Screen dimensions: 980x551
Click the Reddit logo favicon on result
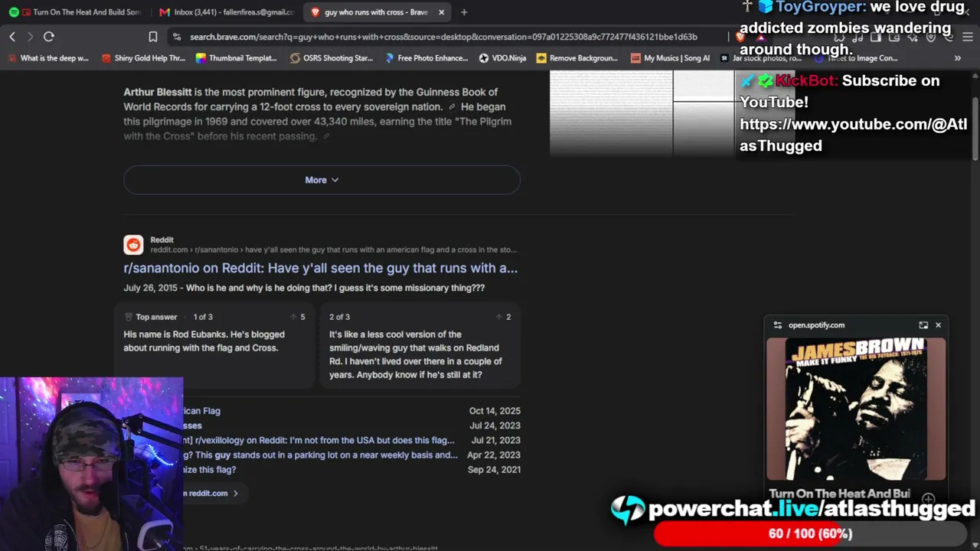tap(133, 244)
